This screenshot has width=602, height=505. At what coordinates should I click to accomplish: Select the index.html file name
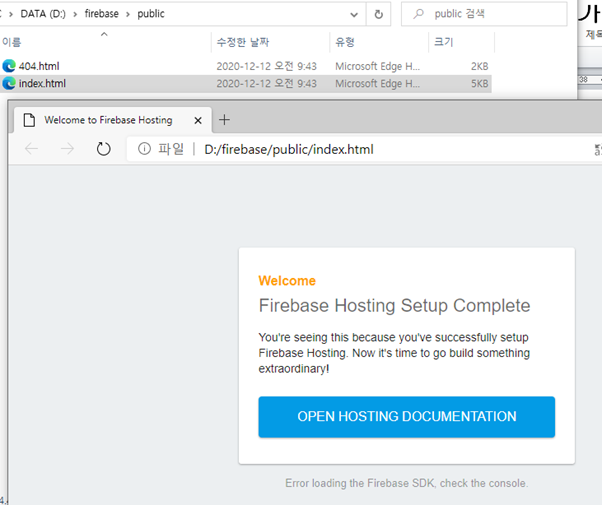pos(42,83)
